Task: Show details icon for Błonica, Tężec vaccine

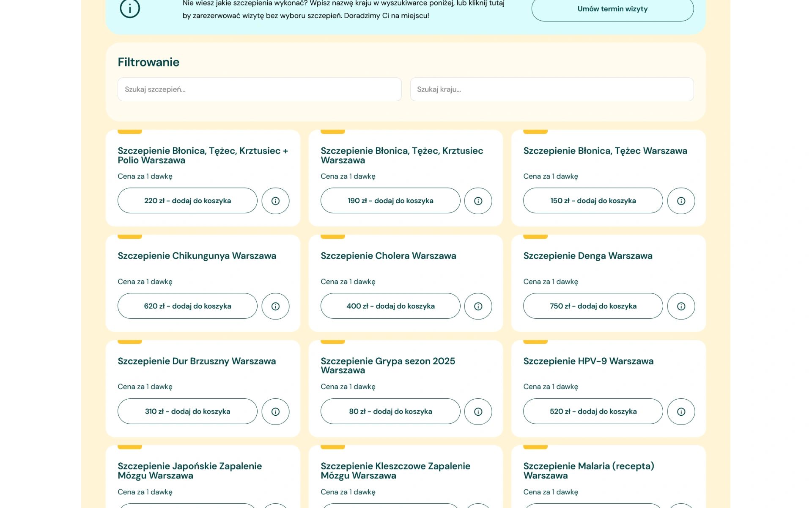Action: click(681, 201)
